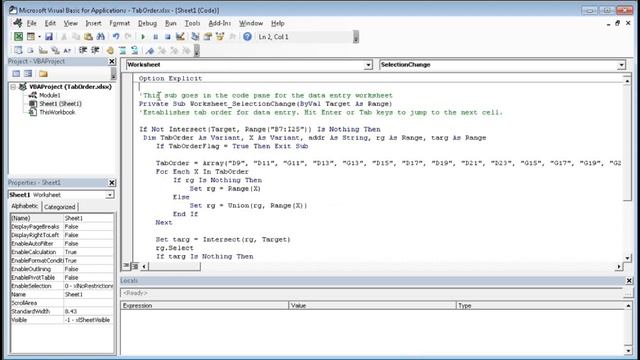The width and height of the screenshot is (640, 360).
Task: Click the code window vertical scrollbar thumb
Action: tap(627, 143)
